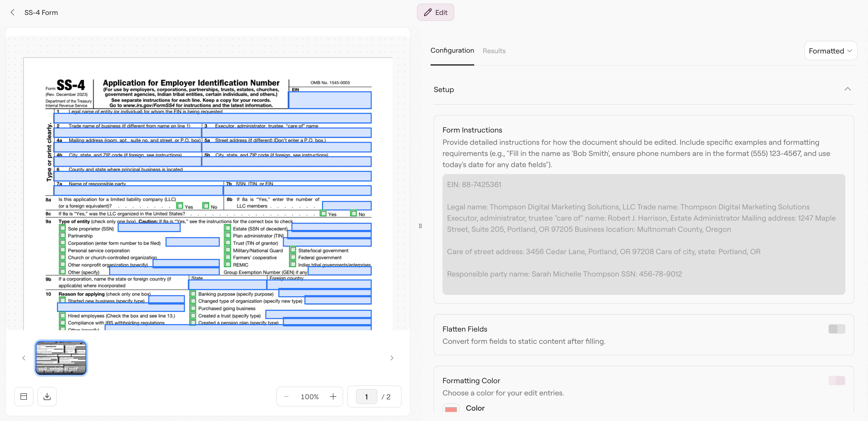The height and width of the screenshot is (421, 868).
Task: Navigate back with the top-left arrow
Action: click(x=13, y=12)
